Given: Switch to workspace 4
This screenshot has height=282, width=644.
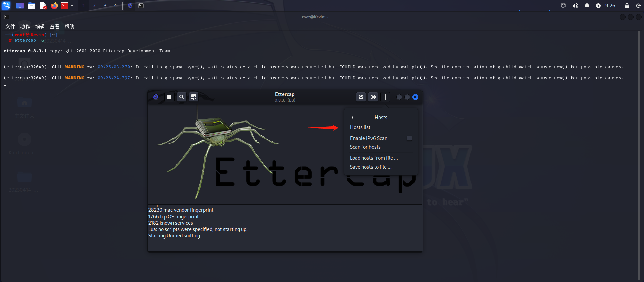Looking at the screenshot, I should pyautogui.click(x=116, y=6).
